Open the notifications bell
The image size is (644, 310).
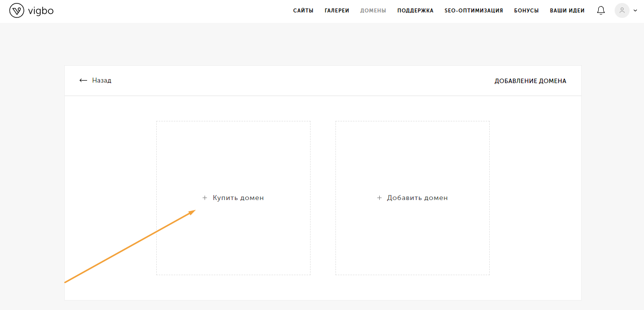(x=601, y=10)
